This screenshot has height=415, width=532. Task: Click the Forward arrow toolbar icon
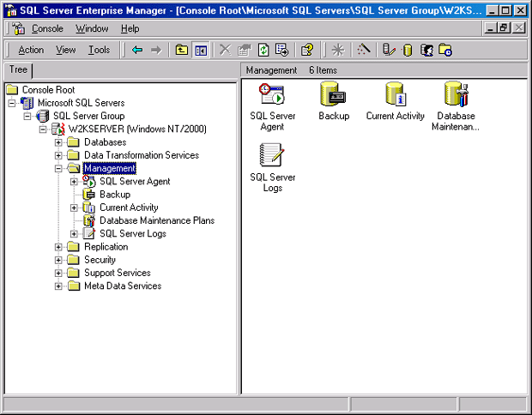[x=156, y=51]
